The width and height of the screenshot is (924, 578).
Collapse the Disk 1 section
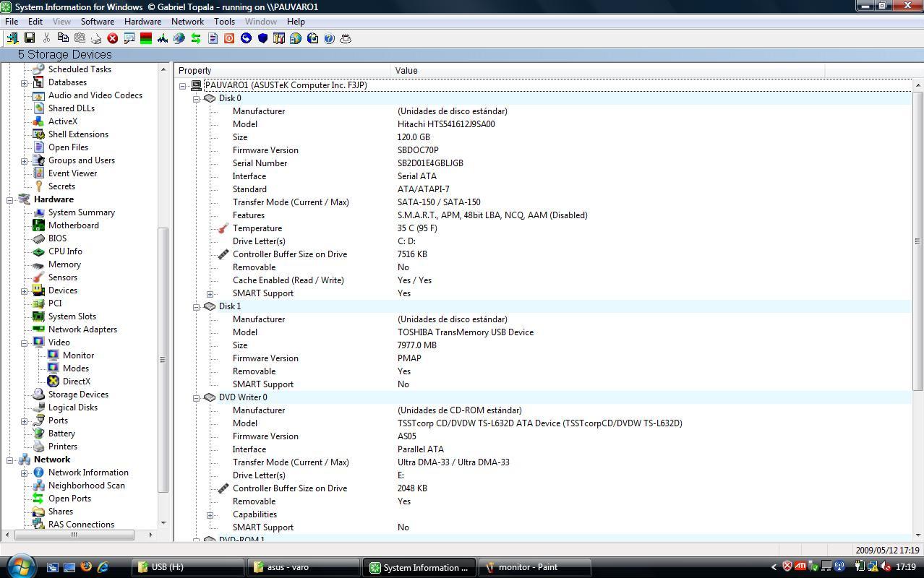click(x=196, y=306)
